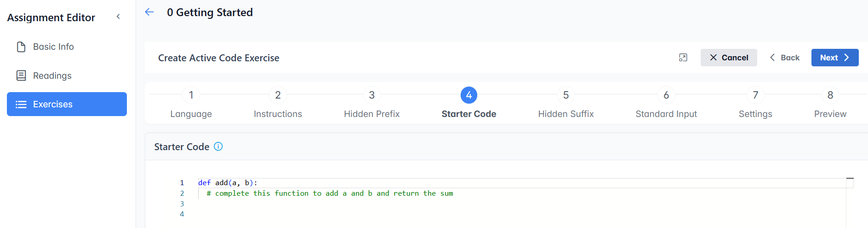Click the Exercises list icon
The width and height of the screenshot is (868, 228).
tap(21, 105)
